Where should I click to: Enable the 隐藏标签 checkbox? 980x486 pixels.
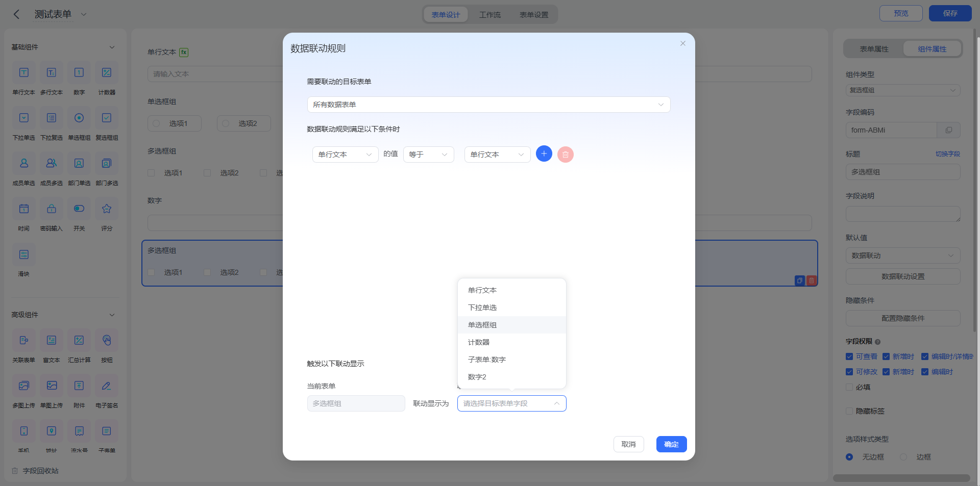click(x=849, y=411)
